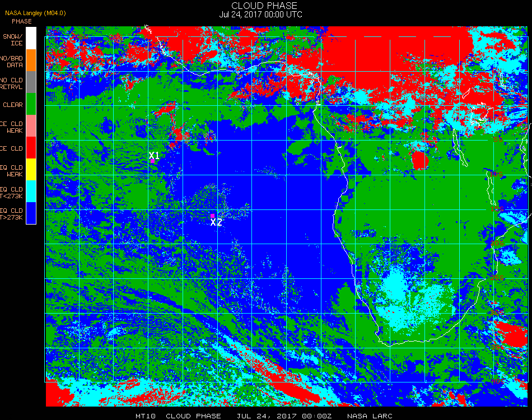
Task: Click the NO/BAD DATA legend label
Action: (11, 62)
